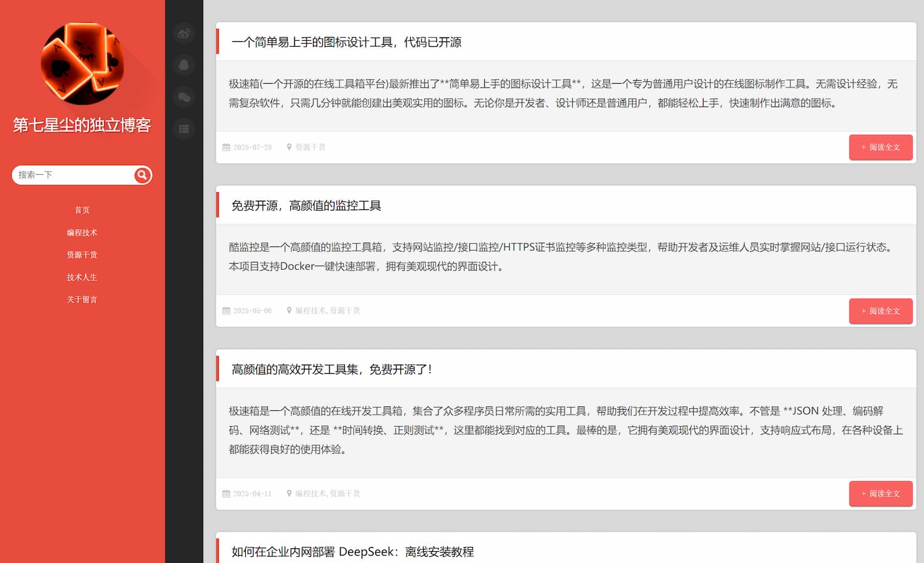Open the 关于留言 page
This screenshot has height=563, width=924.
click(x=82, y=299)
